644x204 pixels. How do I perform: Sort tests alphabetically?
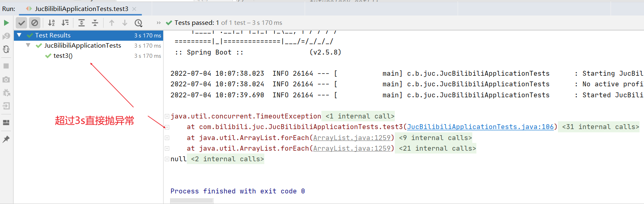pos(51,23)
